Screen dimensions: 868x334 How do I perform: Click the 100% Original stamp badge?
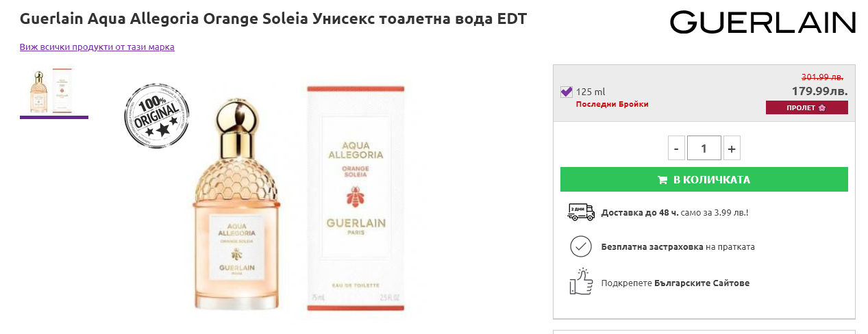[157, 115]
